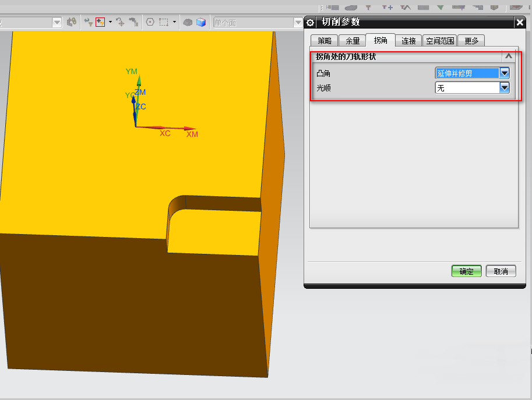This screenshot has width=532, height=400.
Task: Open the 光顺 dropdown list
Action: (505, 88)
